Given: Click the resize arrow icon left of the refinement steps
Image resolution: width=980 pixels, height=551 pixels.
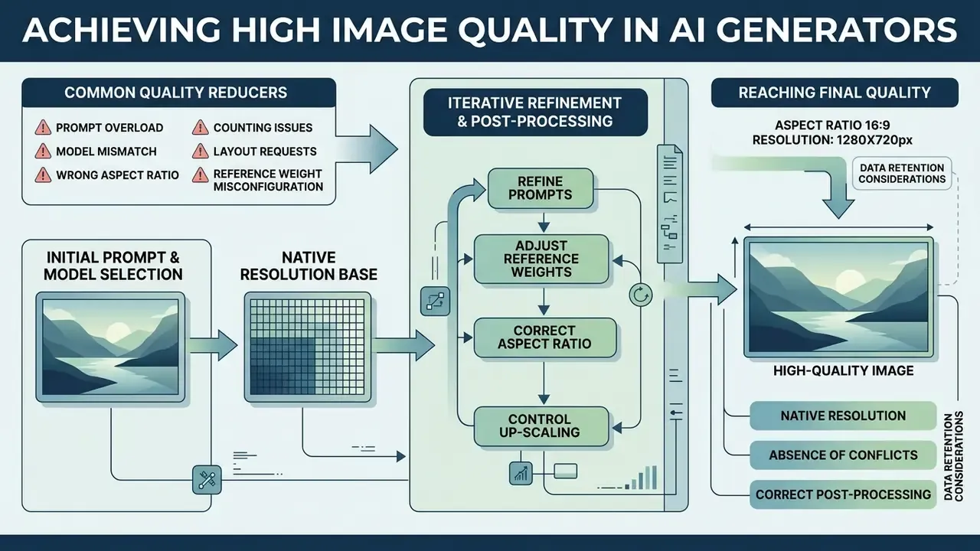Looking at the screenshot, I should point(434,302).
